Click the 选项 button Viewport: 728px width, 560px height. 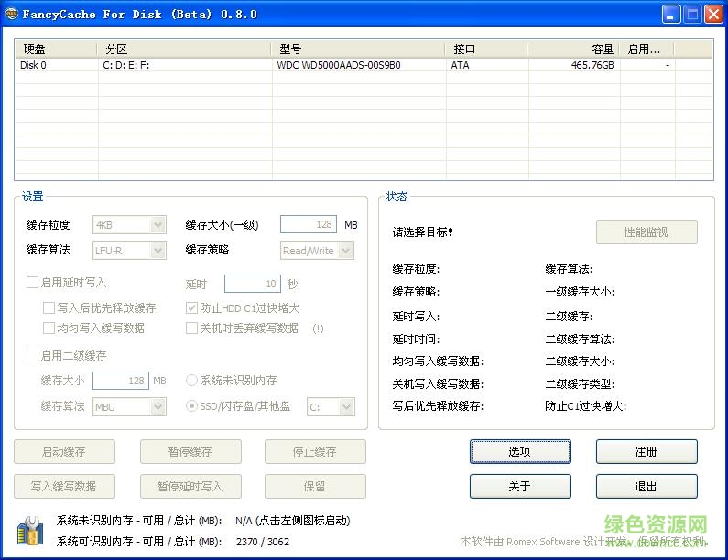519,451
